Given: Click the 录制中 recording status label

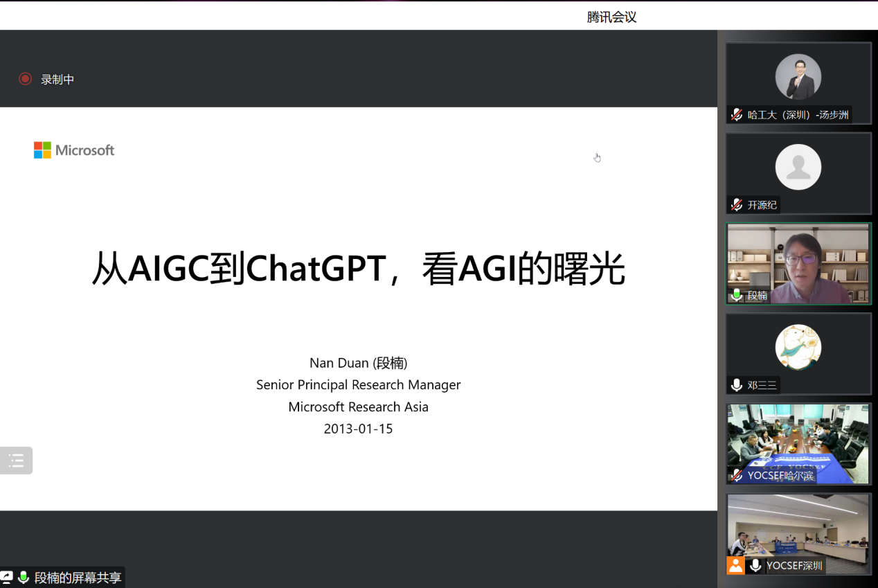Looking at the screenshot, I should [x=57, y=80].
